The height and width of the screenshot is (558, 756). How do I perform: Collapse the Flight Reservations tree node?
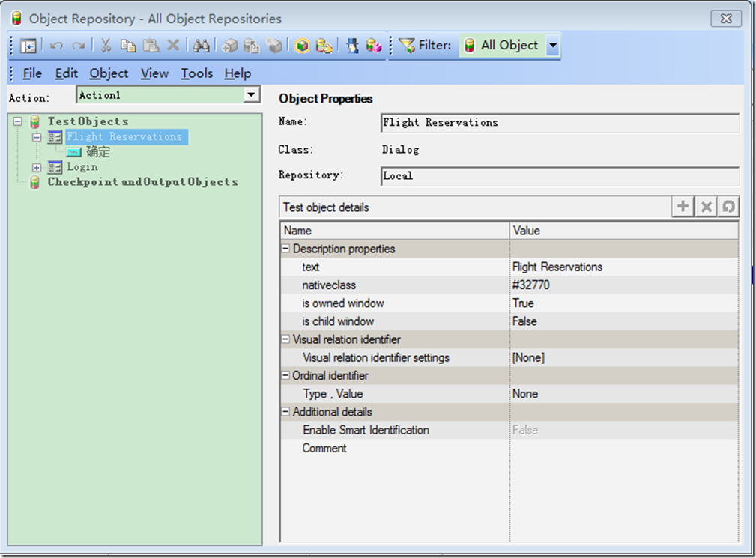coord(37,137)
